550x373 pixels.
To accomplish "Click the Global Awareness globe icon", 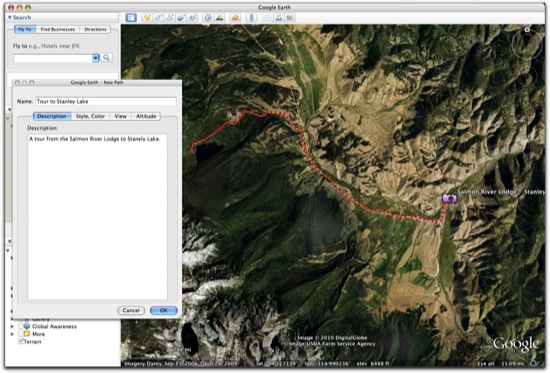I will pos(27,326).
